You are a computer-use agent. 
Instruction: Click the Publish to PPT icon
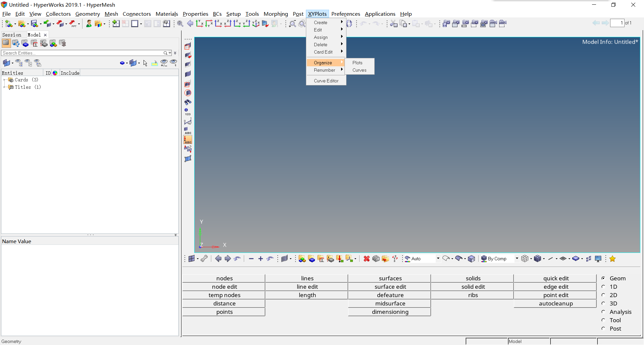pyautogui.click(x=73, y=23)
